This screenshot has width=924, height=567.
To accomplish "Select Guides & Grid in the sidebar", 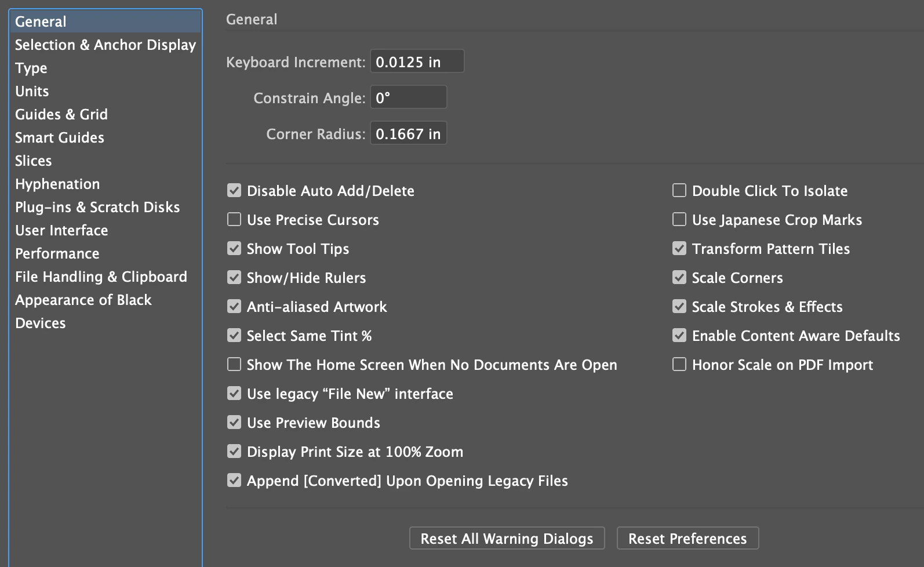I will 61,114.
